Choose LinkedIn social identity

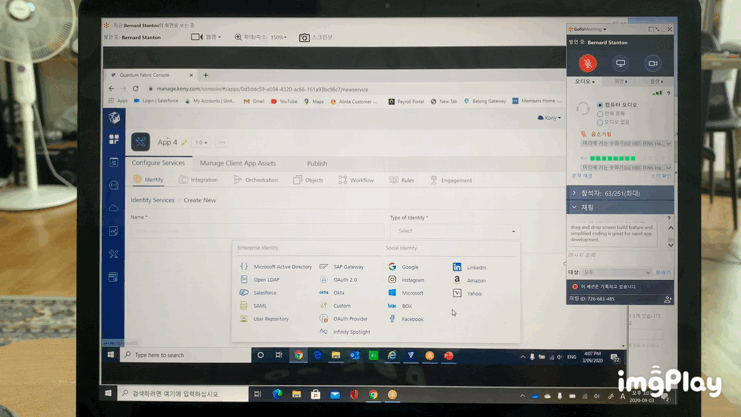[470, 267]
